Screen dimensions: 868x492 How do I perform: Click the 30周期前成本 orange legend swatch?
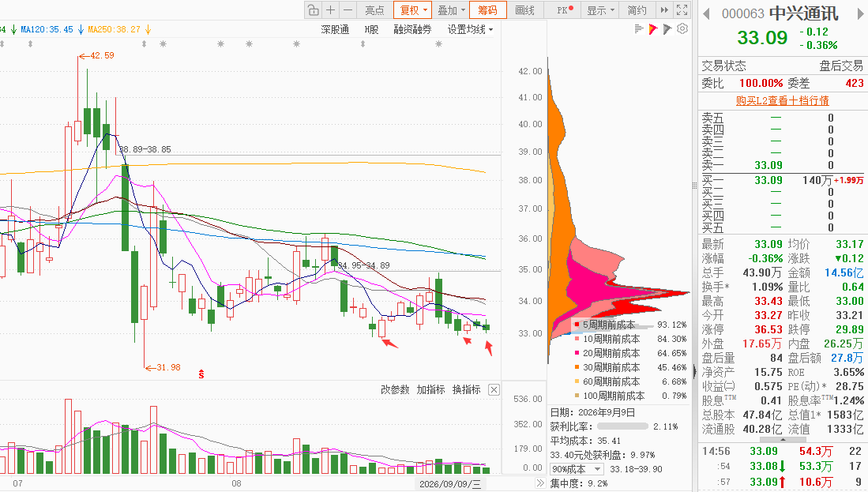point(577,367)
